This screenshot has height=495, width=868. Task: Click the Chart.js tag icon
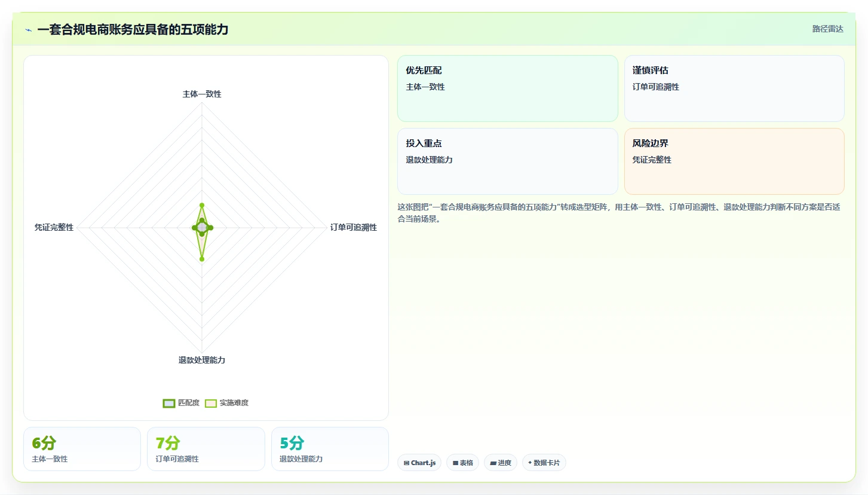(407, 463)
